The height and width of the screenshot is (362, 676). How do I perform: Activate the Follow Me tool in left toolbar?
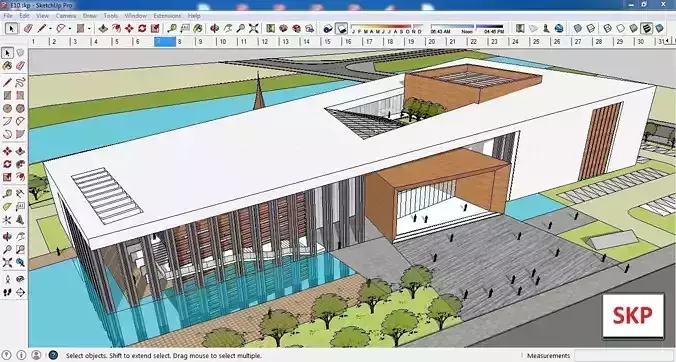pos(20,164)
